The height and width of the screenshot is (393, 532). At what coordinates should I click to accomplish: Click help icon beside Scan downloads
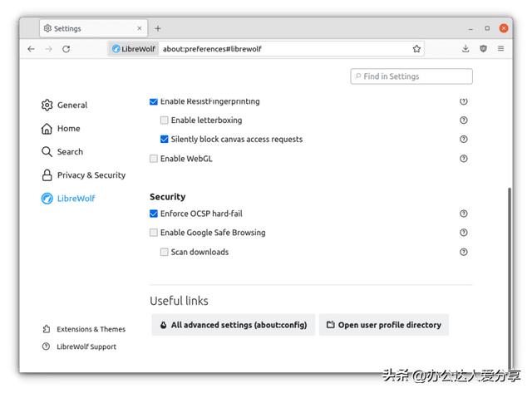[x=464, y=252]
